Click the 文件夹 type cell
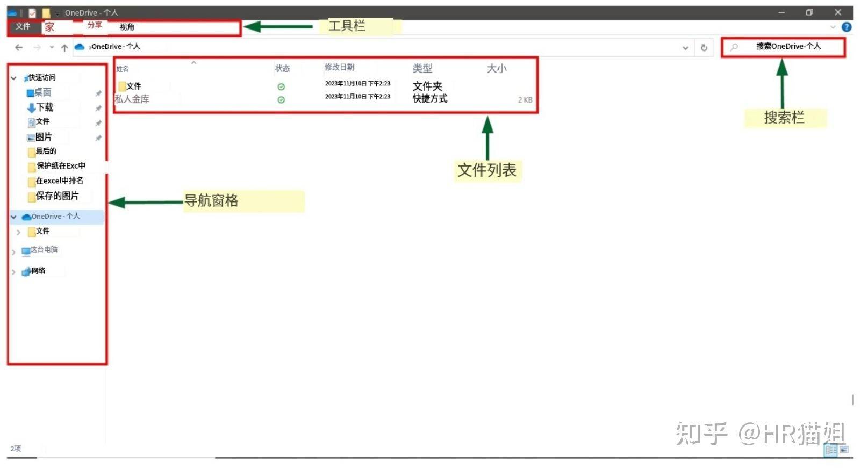The image size is (868, 469). click(427, 86)
